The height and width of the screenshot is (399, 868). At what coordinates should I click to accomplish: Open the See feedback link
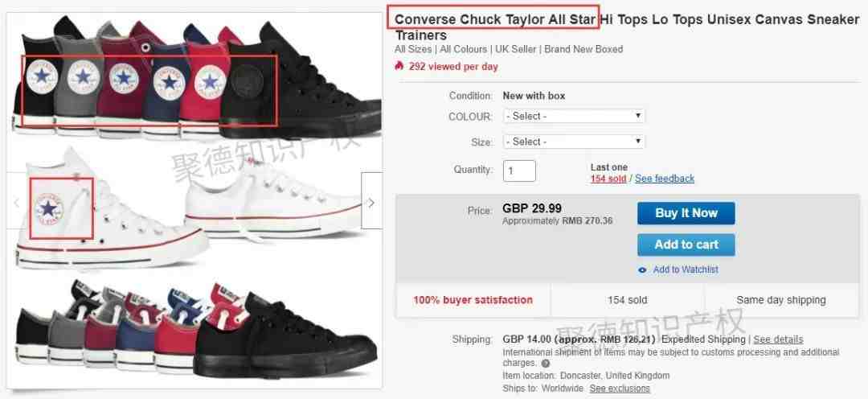665,179
